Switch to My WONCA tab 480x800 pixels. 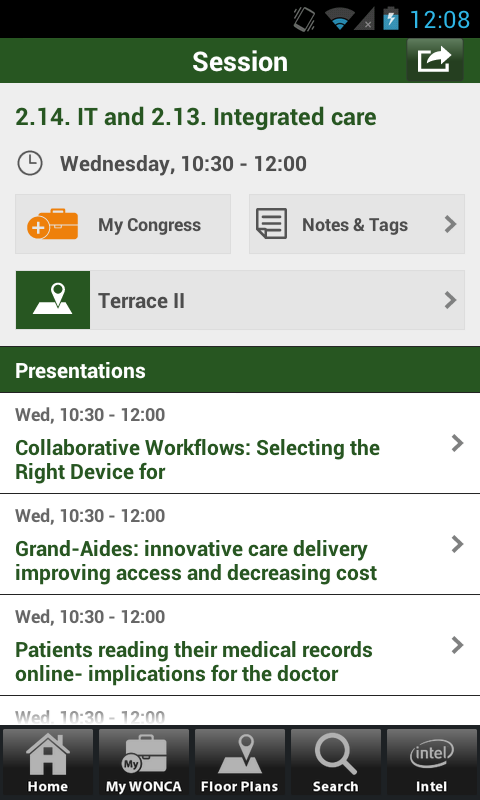point(144,761)
